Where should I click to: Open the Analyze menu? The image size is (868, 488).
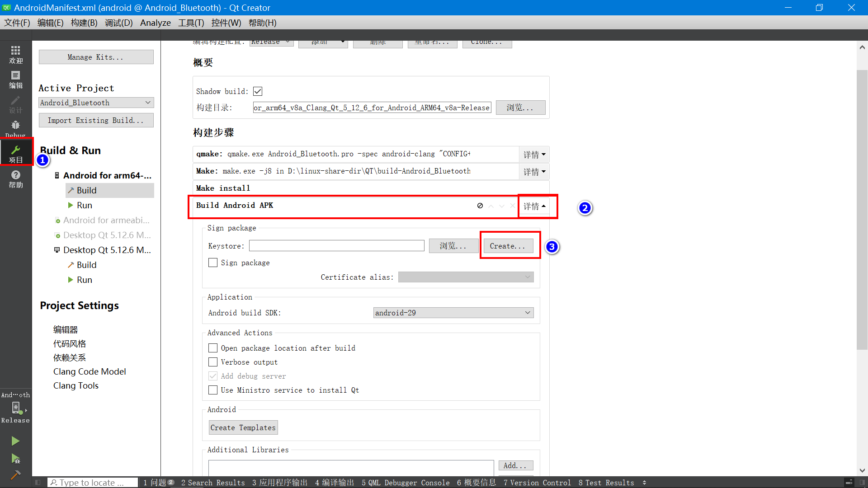[x=155, y=23]
